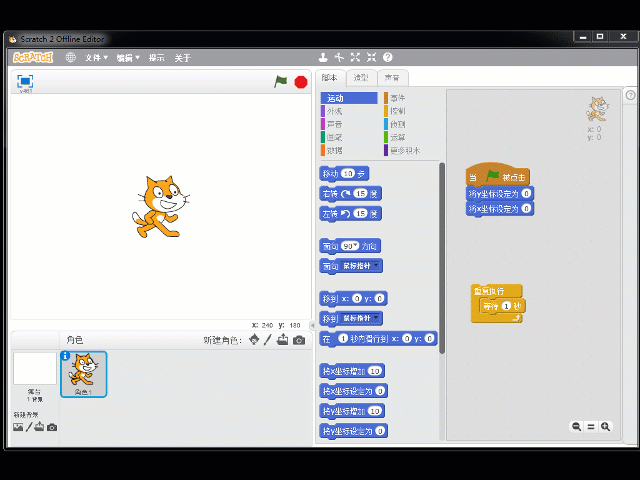Open the 提示 menu item
This screenshot has width=640, height=480.
pos(156,58)
